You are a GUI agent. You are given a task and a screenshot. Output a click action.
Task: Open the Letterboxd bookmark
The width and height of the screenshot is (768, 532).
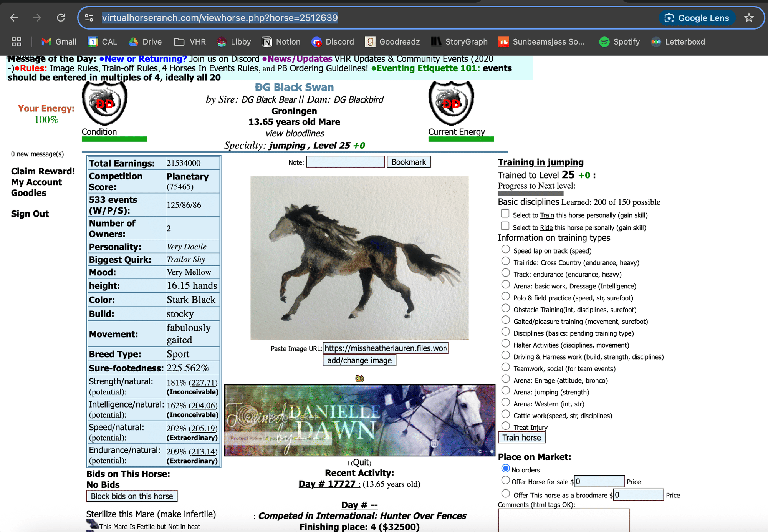click(678, 42)
